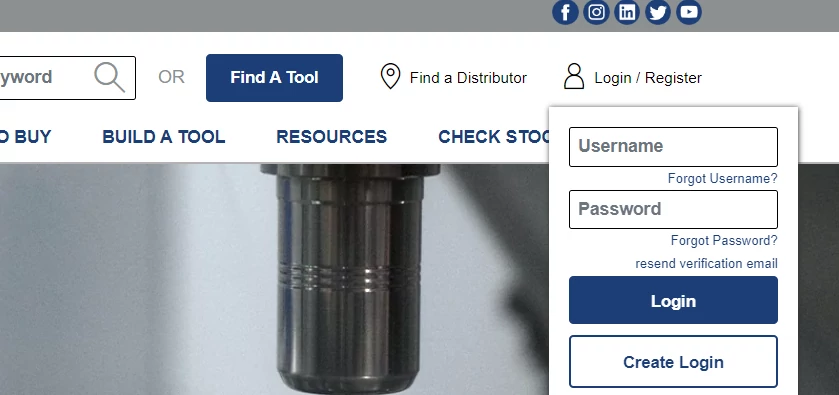Click the magnifying glass search icon
The height and width of the screenshot is (395, 839).
coord(110,77)
